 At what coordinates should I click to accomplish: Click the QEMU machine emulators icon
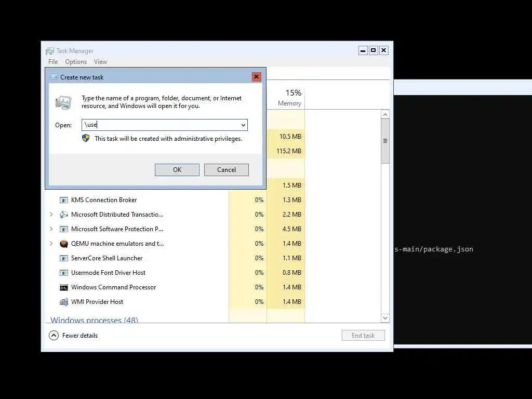(x=64, y=244)
